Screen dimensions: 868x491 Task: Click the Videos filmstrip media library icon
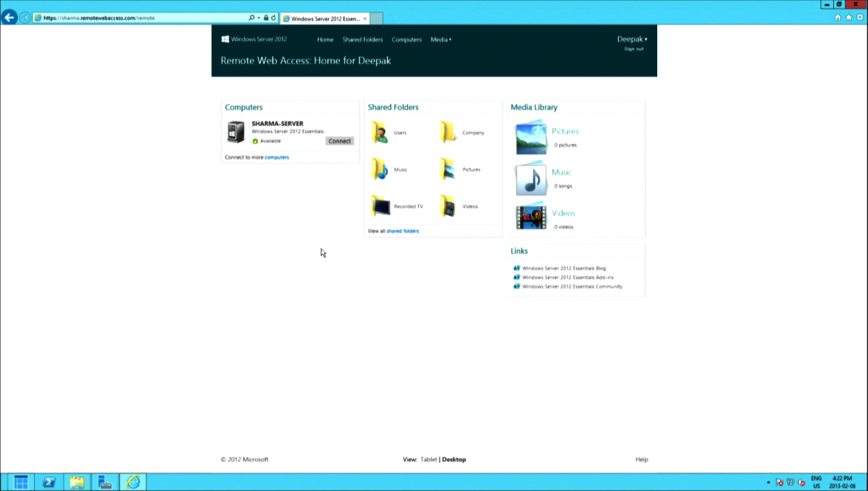531,218
